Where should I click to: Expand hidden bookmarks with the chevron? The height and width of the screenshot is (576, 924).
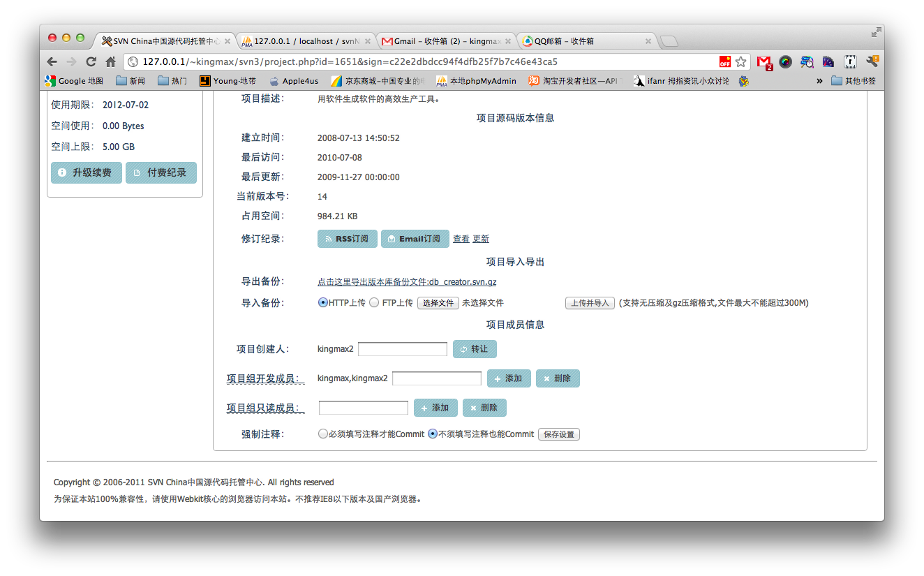819,81
